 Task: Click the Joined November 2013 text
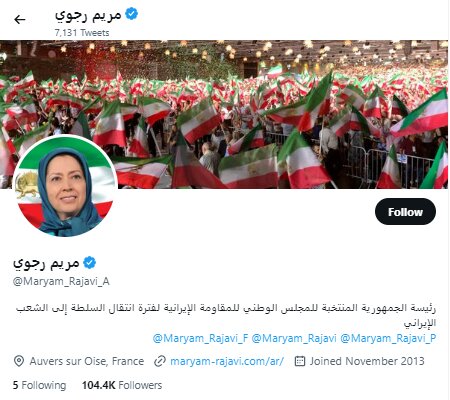(367, 361)
